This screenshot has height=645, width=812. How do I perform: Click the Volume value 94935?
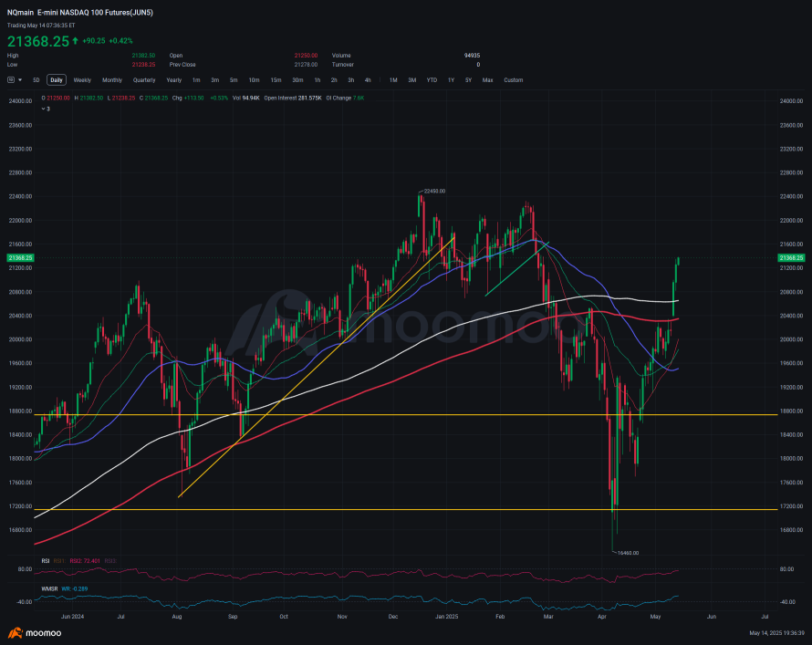(473, 56)
